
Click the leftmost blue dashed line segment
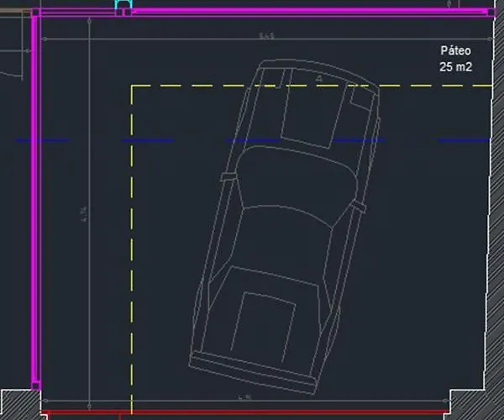click(42, 140)
